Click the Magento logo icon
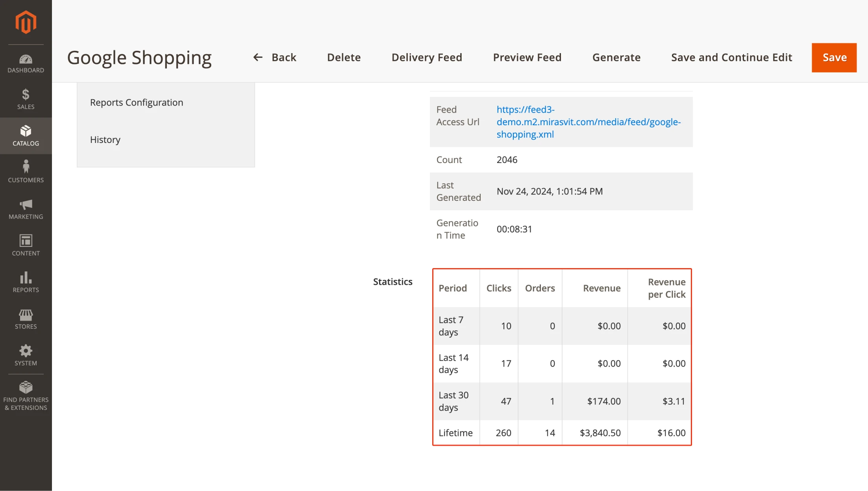 tap(26, 22)
